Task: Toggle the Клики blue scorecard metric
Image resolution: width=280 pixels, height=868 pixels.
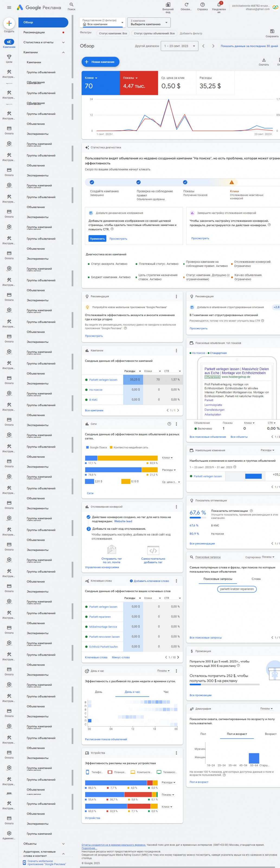Action: [x=101, y=83]
